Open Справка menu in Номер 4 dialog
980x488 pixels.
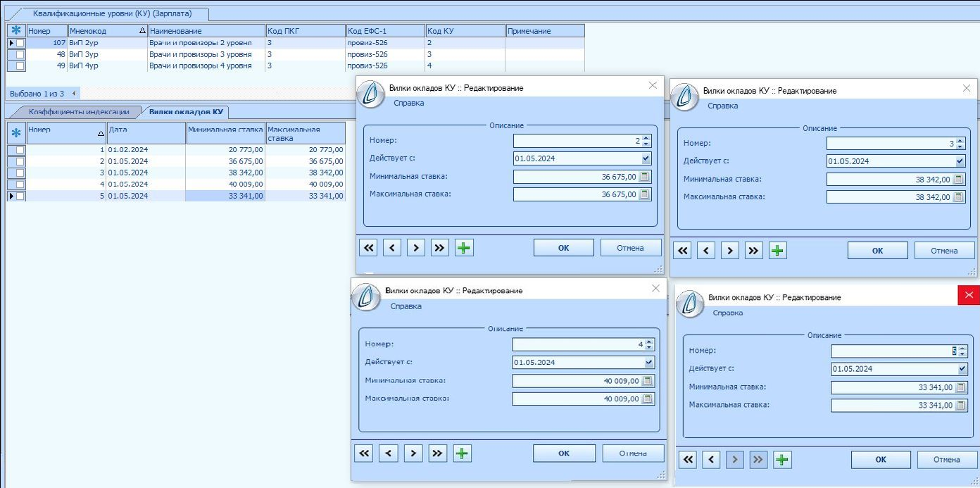tap(406, 306)
